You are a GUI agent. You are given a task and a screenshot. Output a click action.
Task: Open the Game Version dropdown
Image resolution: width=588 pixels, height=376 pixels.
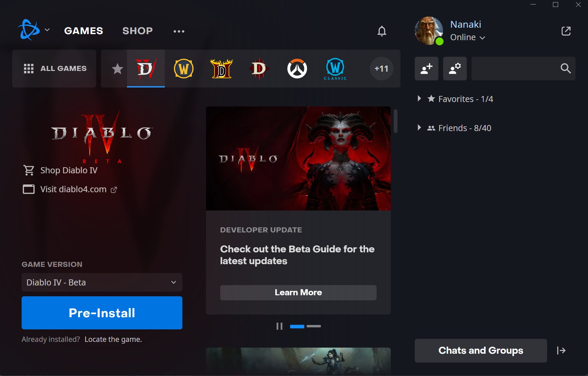click(102, 282)
